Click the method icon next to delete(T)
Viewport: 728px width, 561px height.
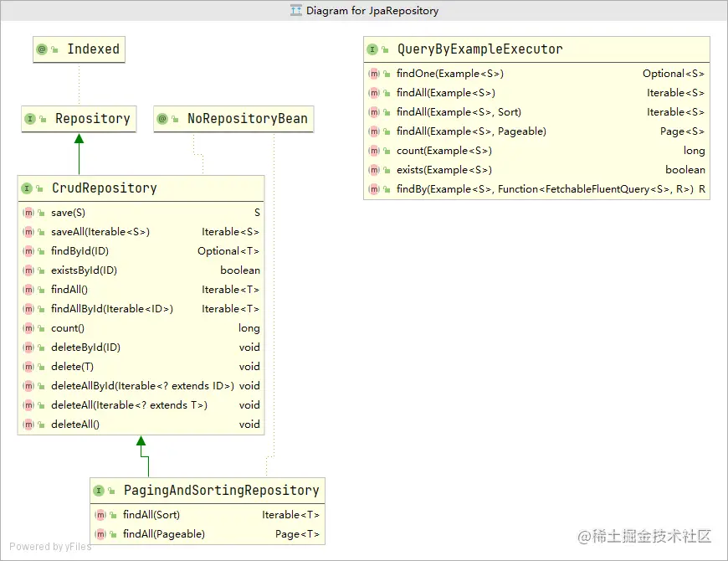click(x=28, y=367)
